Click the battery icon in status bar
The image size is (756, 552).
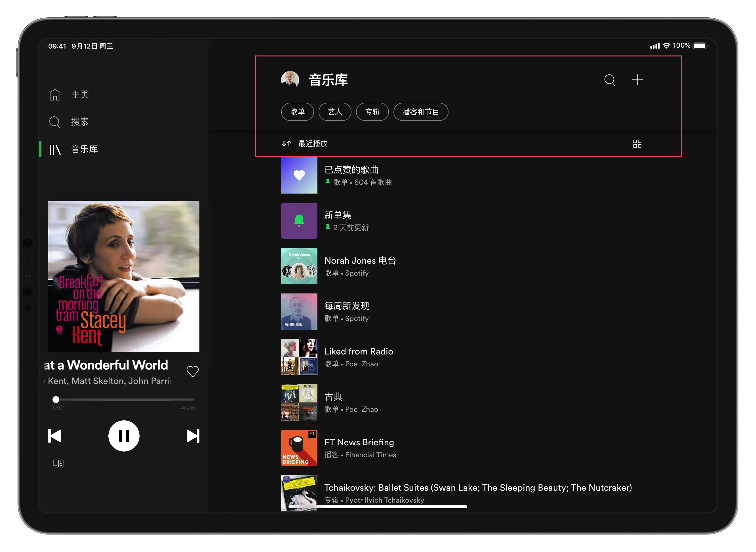click(x=700, y=46)
